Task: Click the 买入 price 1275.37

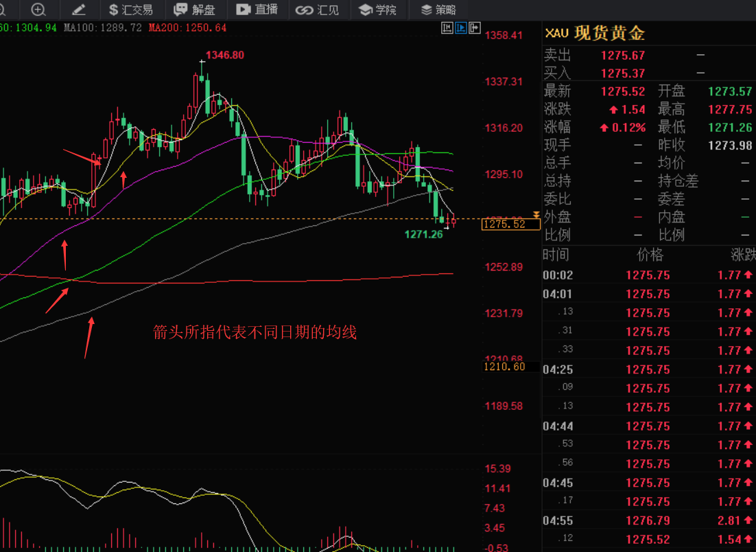Action: tap(622, 73)
